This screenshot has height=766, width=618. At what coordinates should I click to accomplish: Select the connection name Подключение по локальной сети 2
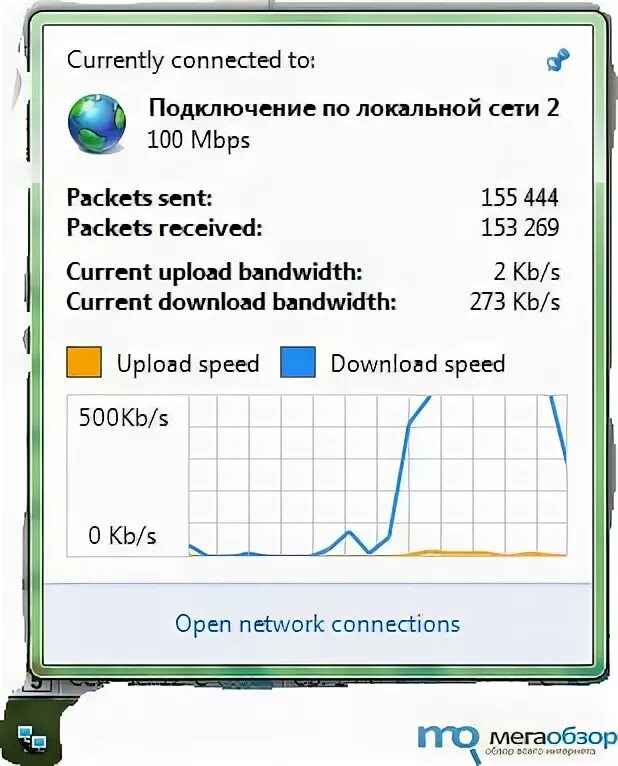tap(354, 107)
